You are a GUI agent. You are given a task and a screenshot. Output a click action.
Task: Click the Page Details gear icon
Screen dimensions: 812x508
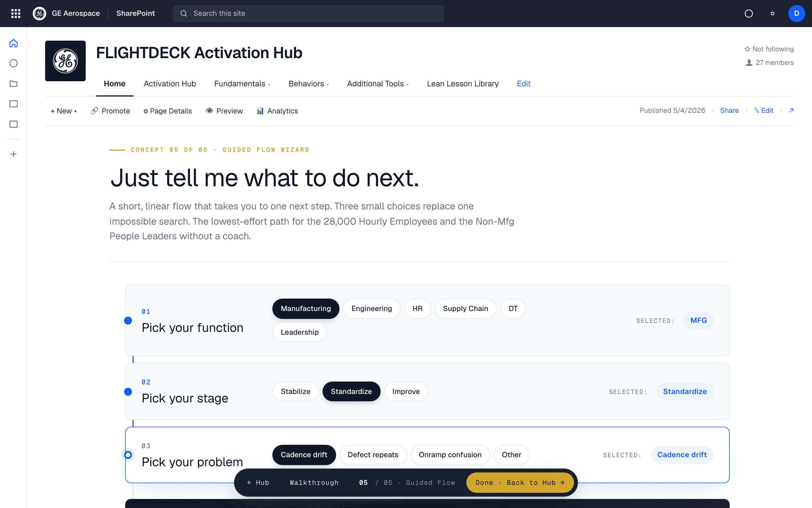click(145, 111)
